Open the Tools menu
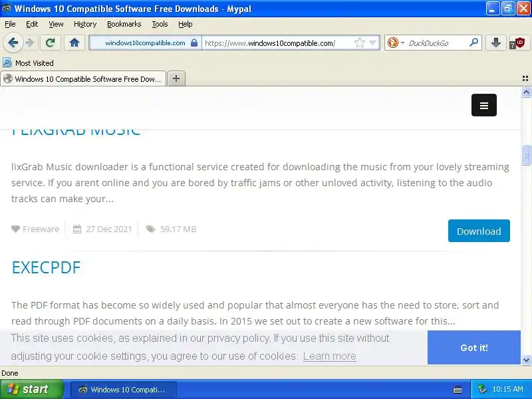This screenshot has width=532, height=399. pos(160,24)
